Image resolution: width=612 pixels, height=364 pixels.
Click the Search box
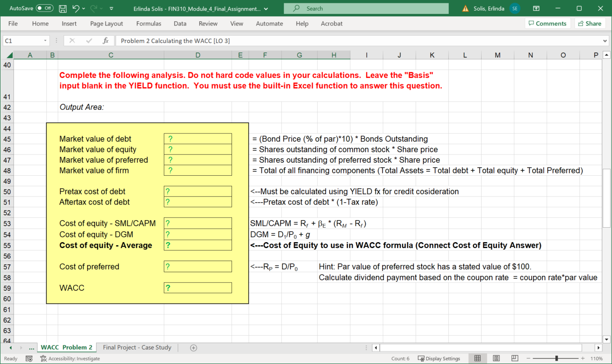(366, 8)
